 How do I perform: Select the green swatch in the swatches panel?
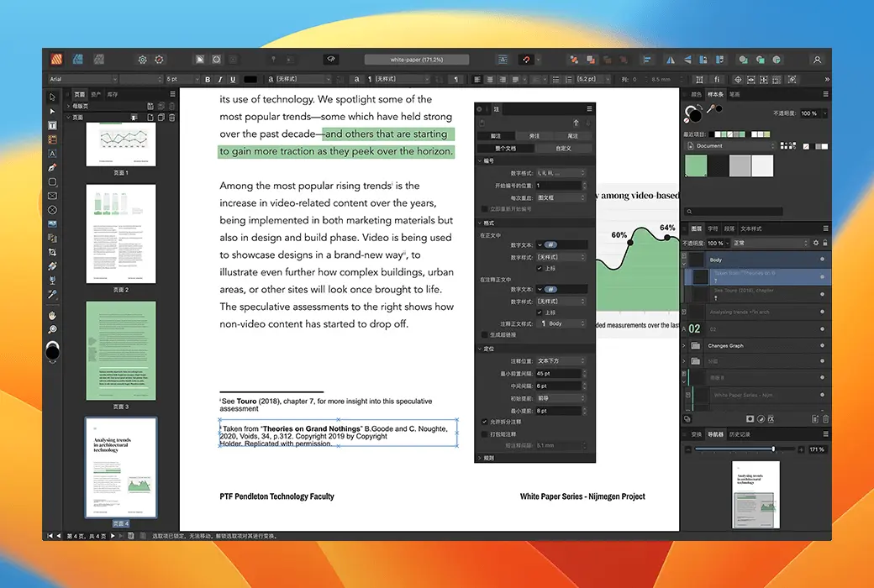coord(696,165)
